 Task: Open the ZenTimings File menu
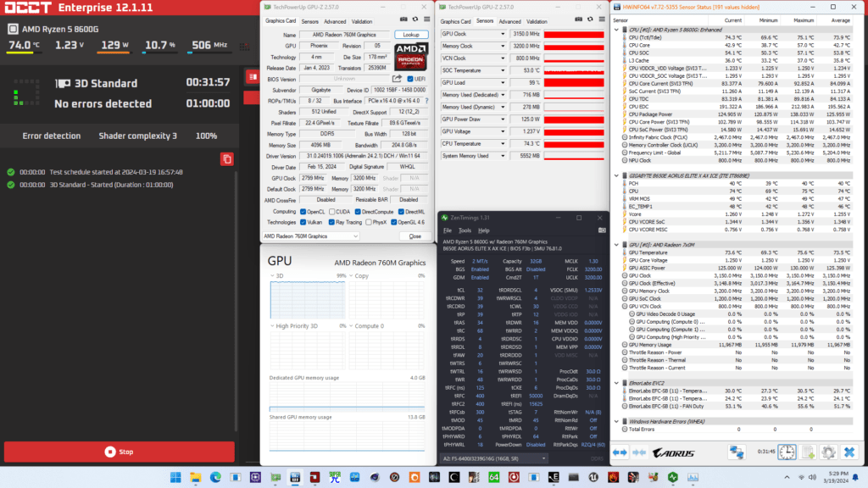448,230
